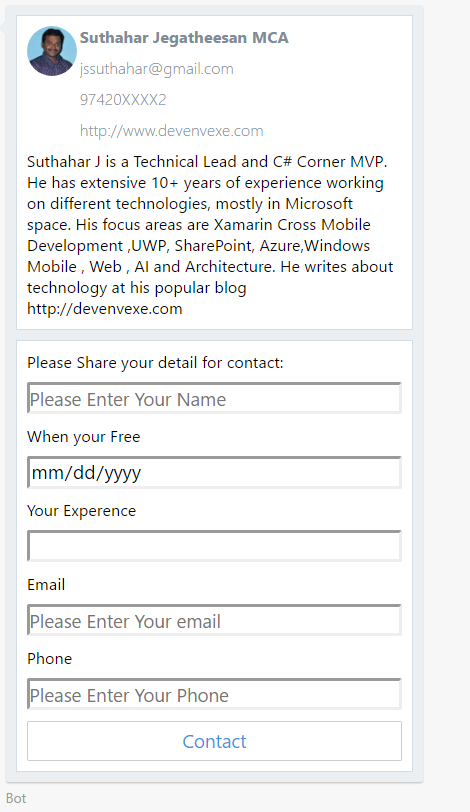Open the http://www.devenvexe.com website link
This screenshot has height=812, width=470.
pyautogui.click(x=171, y=130)
